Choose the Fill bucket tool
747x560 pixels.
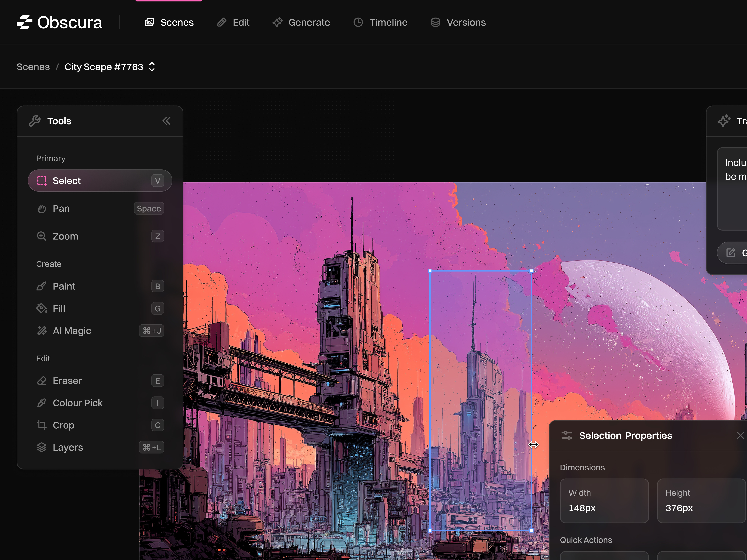[100, 309]
